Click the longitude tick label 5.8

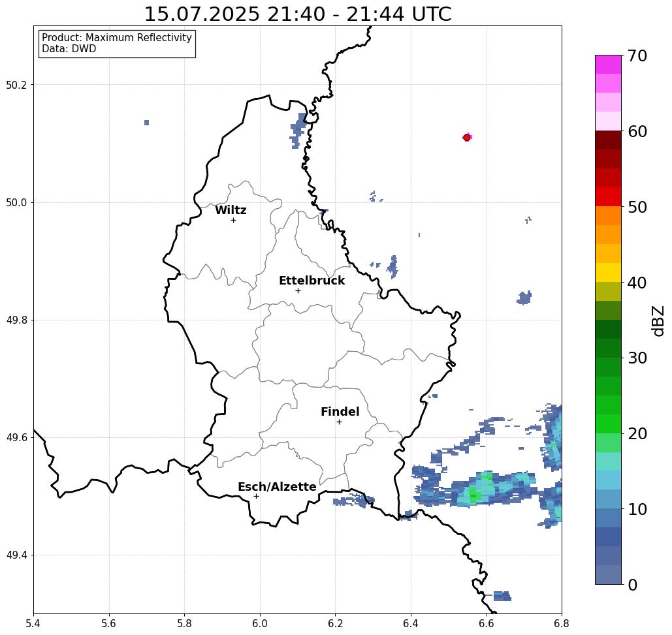click(x=184, y=623)
